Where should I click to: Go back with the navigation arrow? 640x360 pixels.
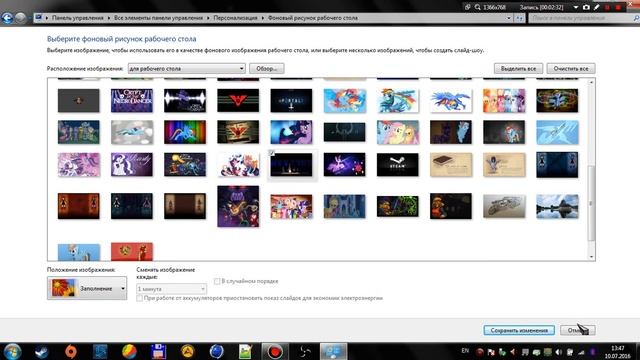pyautogui.click(x=7, y=18)
